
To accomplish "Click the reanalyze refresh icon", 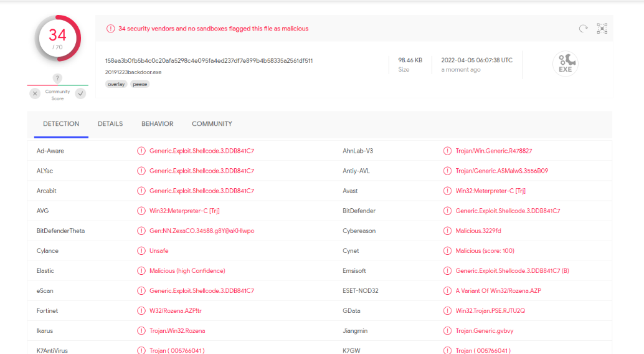I will tap(583, 29).
